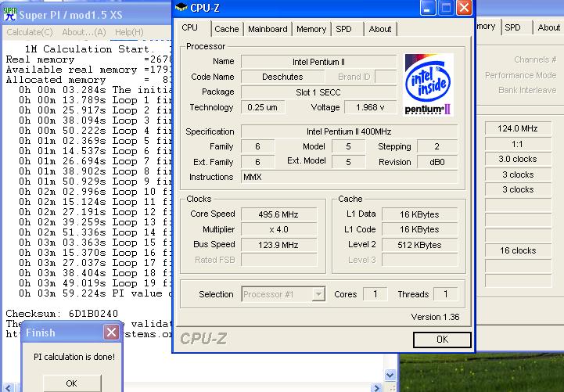564x392 pixels.
Task: Close the CPU-Z window
Action: [464, 8]
